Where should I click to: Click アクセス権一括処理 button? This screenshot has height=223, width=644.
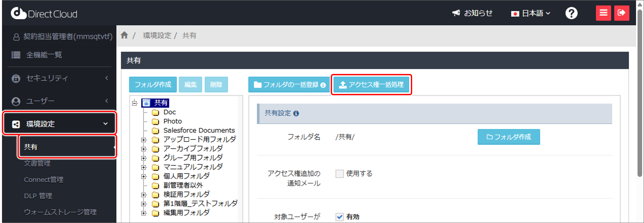click(x=371, y=85)
